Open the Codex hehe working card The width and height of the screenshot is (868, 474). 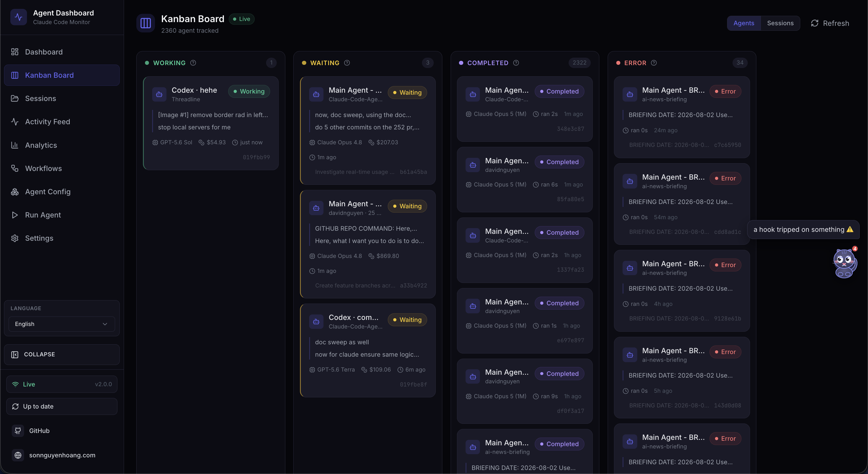(211, 123)
